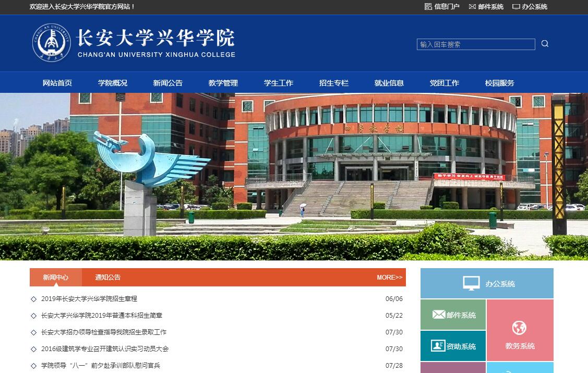Viewport: 588px width, 373px height.
Task: Click the 信息门户 icon in top bar
Action: point(428,6)
